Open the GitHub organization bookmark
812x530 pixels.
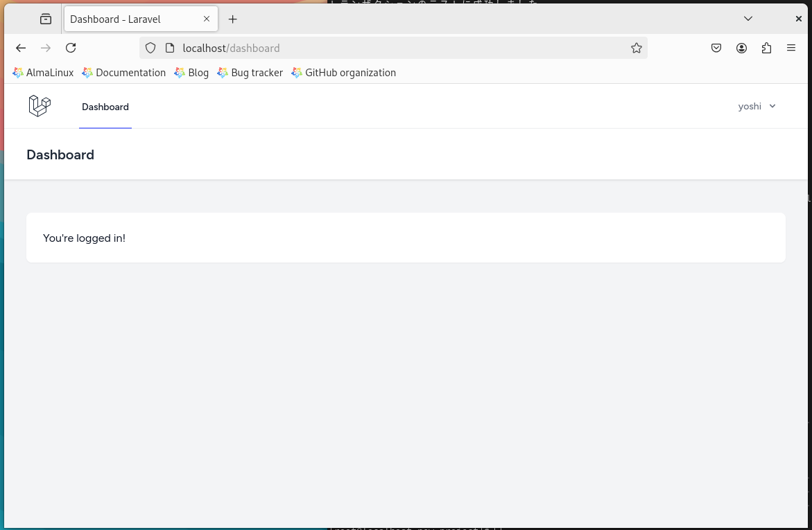click(344, 73)
